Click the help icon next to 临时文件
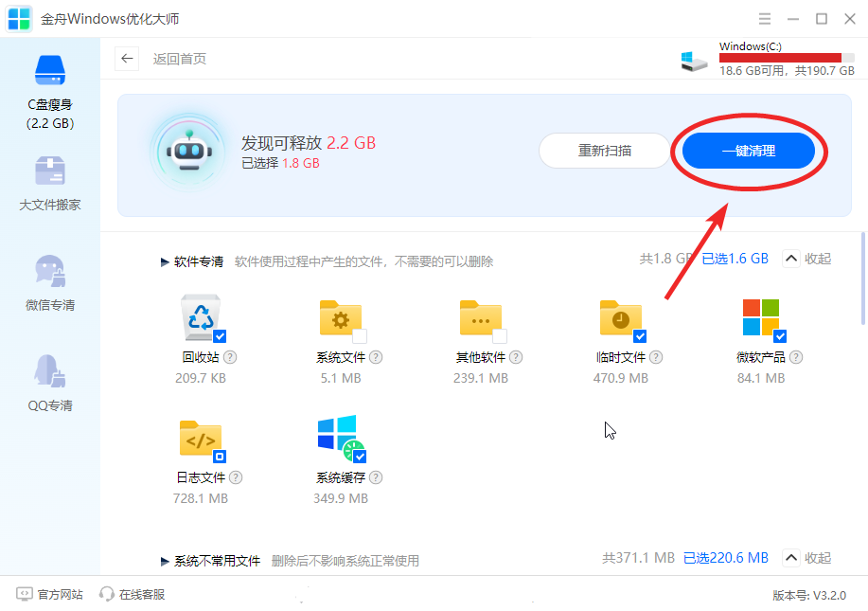This screenshot has width=868, height=611. point(656,357)
